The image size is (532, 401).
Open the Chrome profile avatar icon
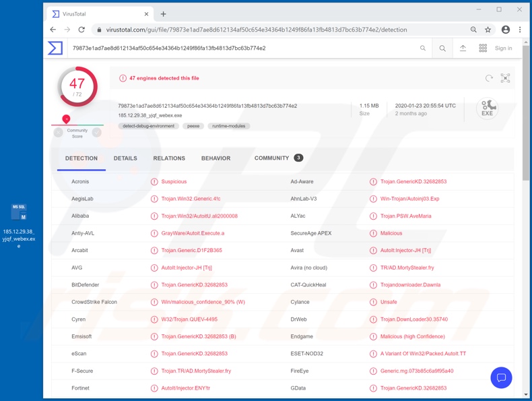505,30
